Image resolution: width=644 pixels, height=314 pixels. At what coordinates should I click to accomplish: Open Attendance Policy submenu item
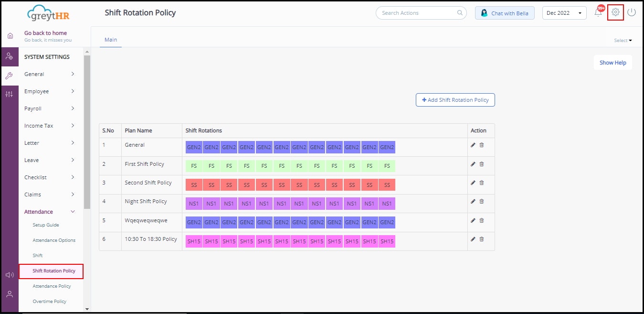[x=52, y=286]
